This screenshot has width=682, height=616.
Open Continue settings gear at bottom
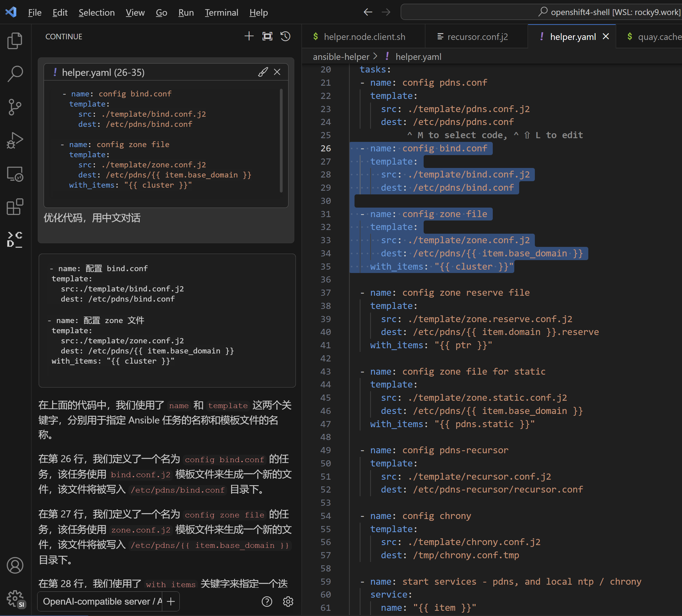click(x=288, y=602)
